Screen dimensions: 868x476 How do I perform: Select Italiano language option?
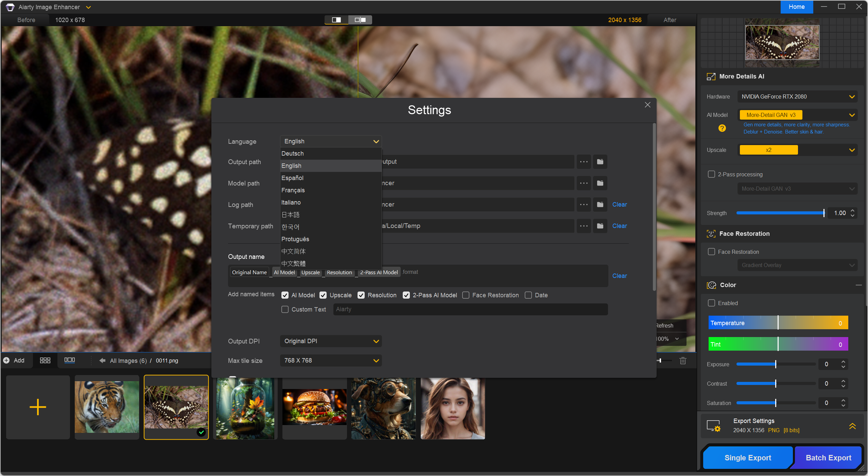click(x=291, y=202)
